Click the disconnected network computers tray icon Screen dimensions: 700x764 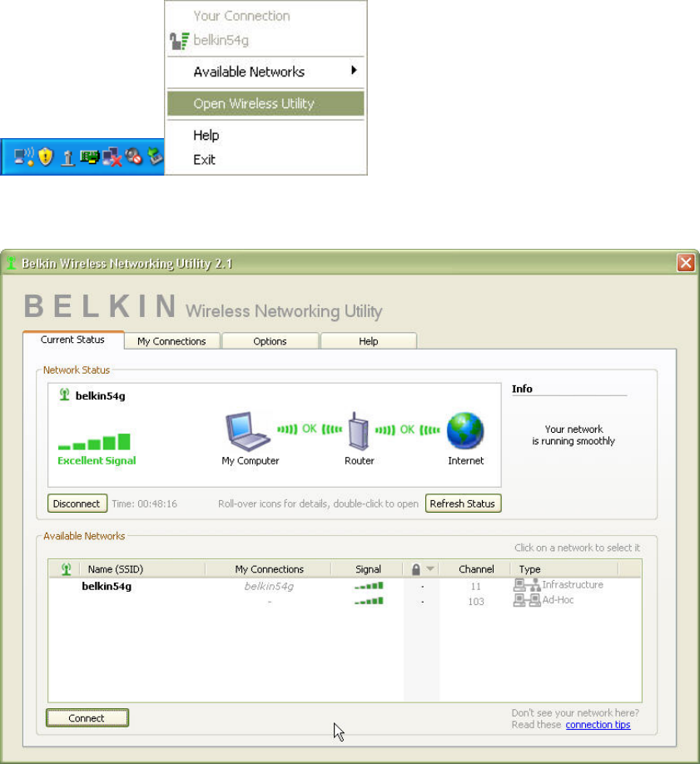pos(112,157)
